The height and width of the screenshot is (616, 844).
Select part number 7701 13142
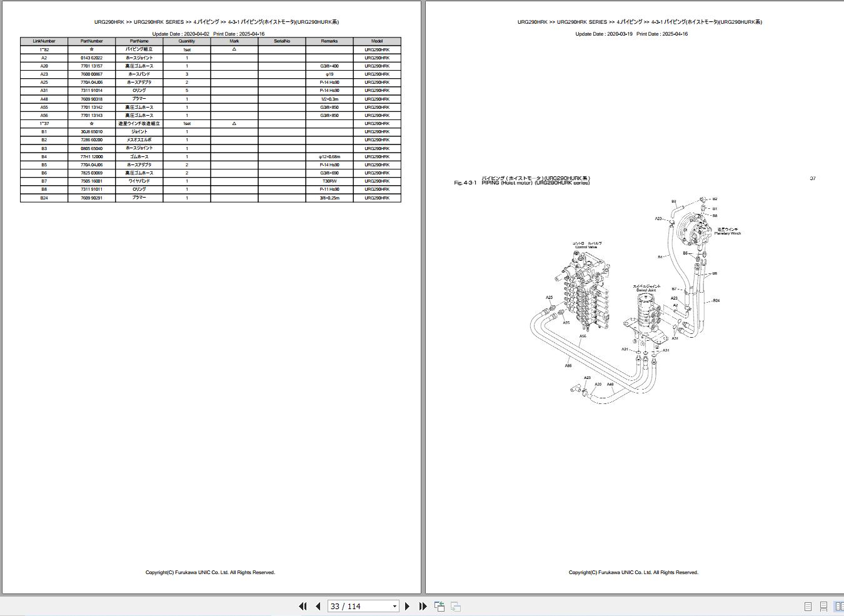(x=92, y=107)
